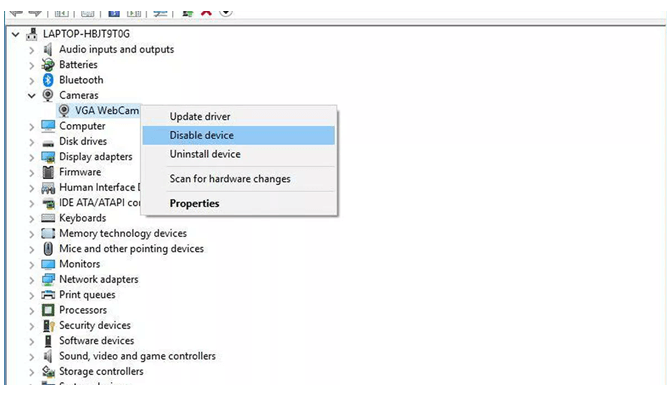The width and height of the screenshot is (667, 405).
Task: Click the Monitors icon
Action: click(48, 264)
